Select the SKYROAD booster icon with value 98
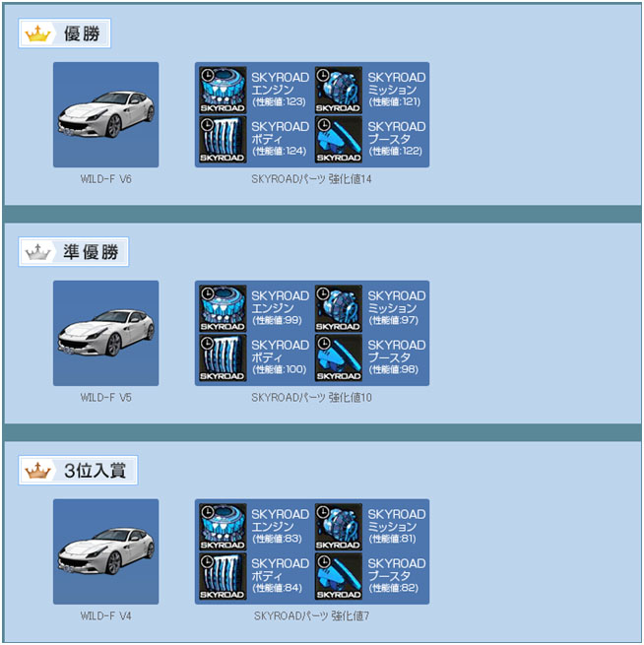This screenshot has width=644, height=645. point(339,357)
